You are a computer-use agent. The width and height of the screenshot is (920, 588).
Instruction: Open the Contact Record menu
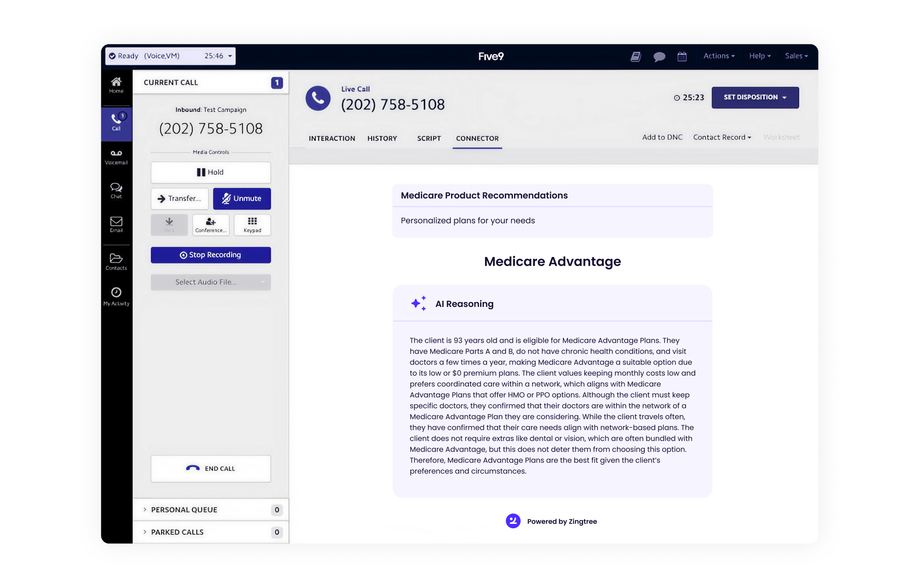721,137
